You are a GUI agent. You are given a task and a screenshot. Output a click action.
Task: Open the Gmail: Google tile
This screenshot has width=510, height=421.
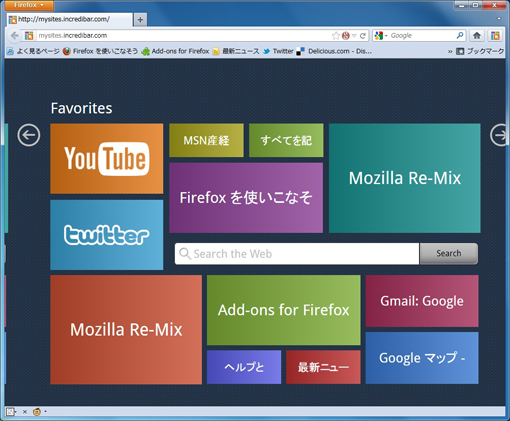tap(422, 301)
